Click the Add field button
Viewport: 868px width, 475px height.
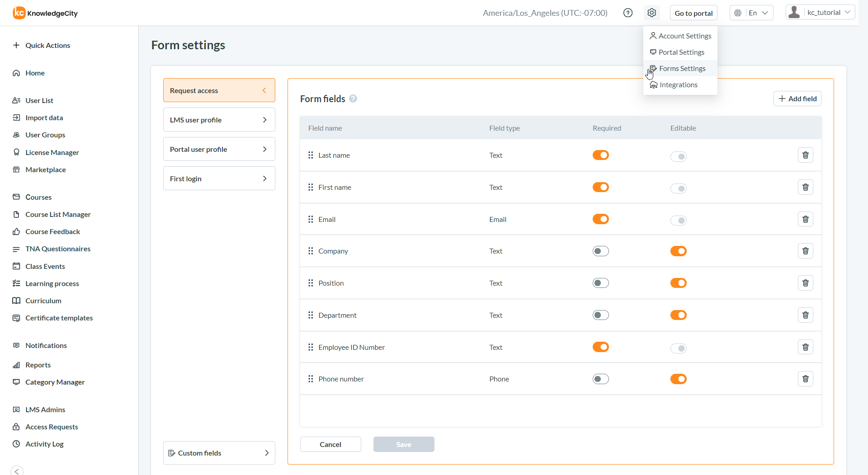(x=797, y=99)
